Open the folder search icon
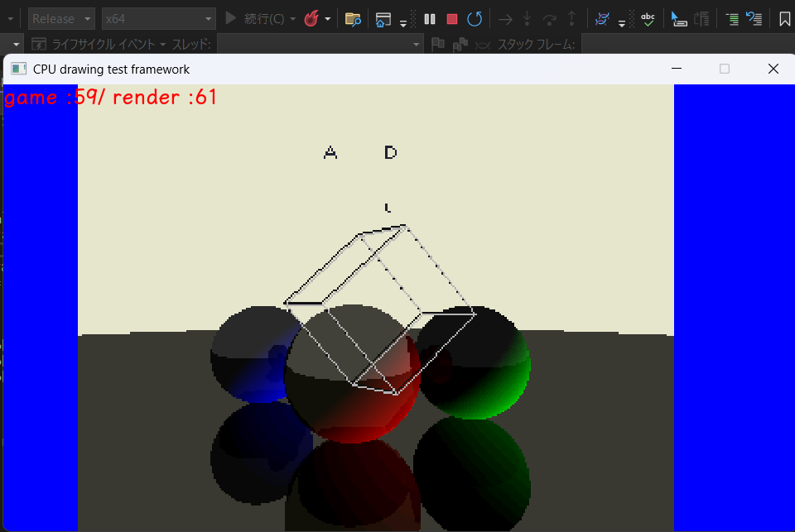Viewport: 795px width, 532px height. 353,19
